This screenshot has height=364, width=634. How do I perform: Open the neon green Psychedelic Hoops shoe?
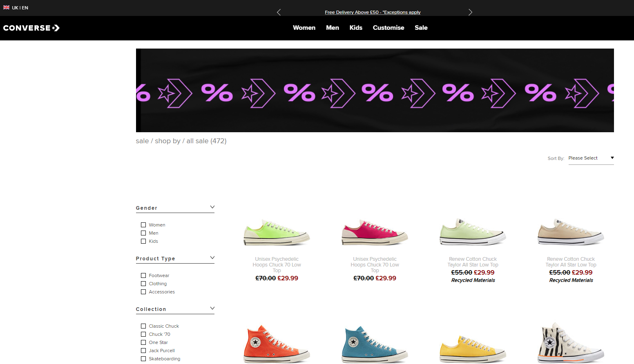click(x=277, y=232)
